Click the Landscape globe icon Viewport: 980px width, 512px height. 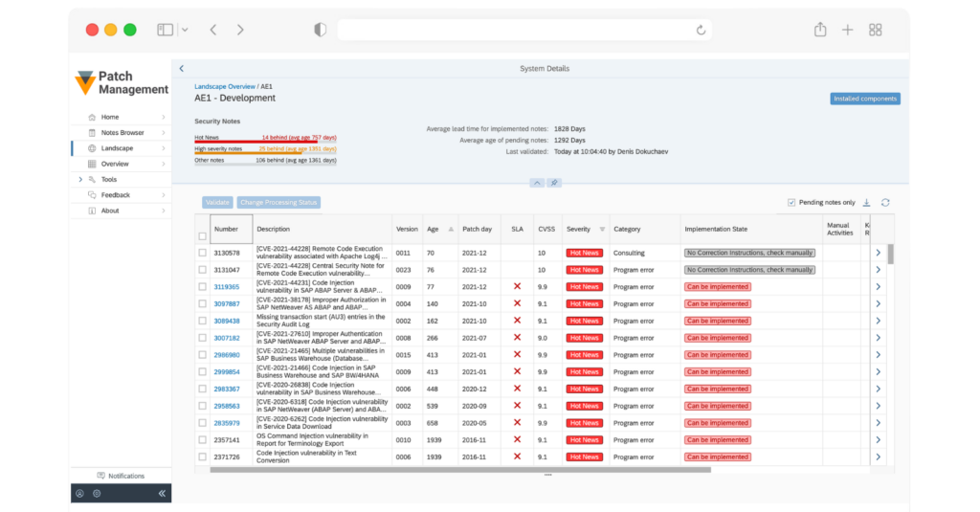pos(92,148)
